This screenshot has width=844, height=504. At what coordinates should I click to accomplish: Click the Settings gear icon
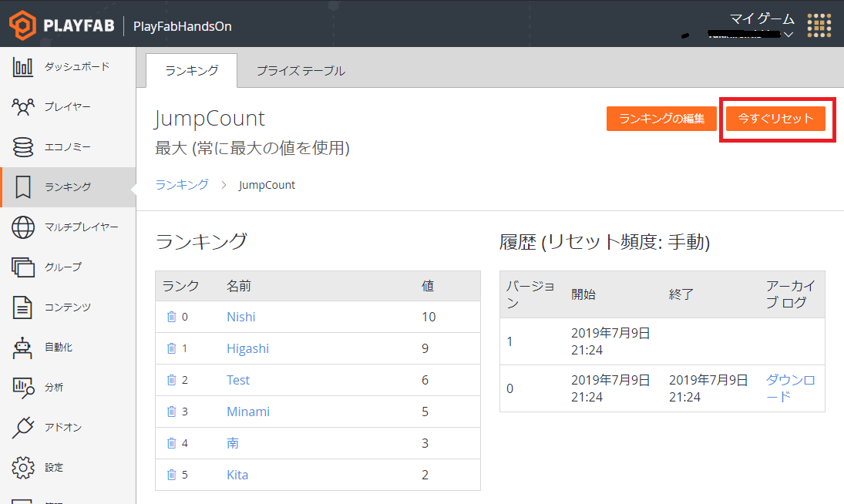pyautogui.click(x=23, y=468)
